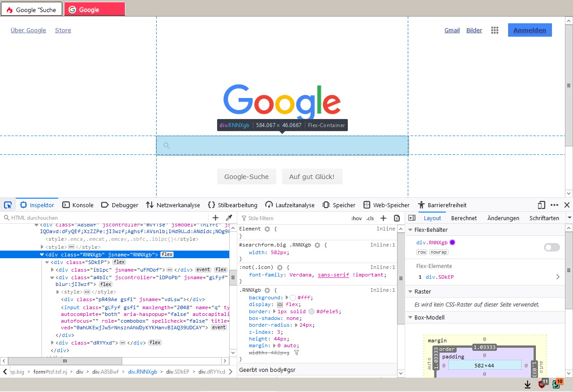Viewport: 573px width, 392px height.
Task: Switch to the Konsole tab
Action: tap(78, 205)
